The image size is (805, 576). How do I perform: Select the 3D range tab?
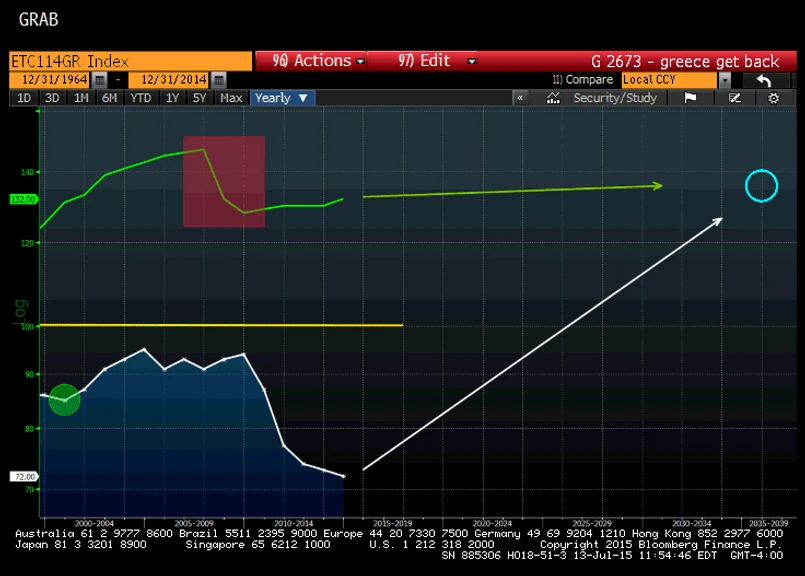click(x=52, y=98)
